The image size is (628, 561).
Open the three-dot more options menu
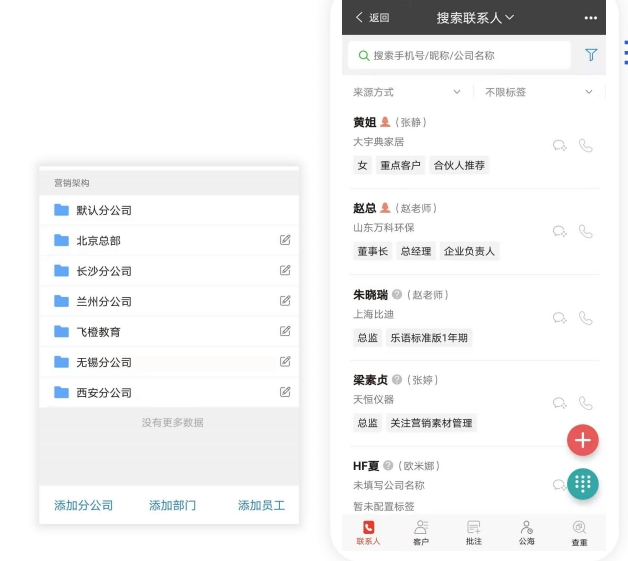pyautogui.click(x=590, y=18)
